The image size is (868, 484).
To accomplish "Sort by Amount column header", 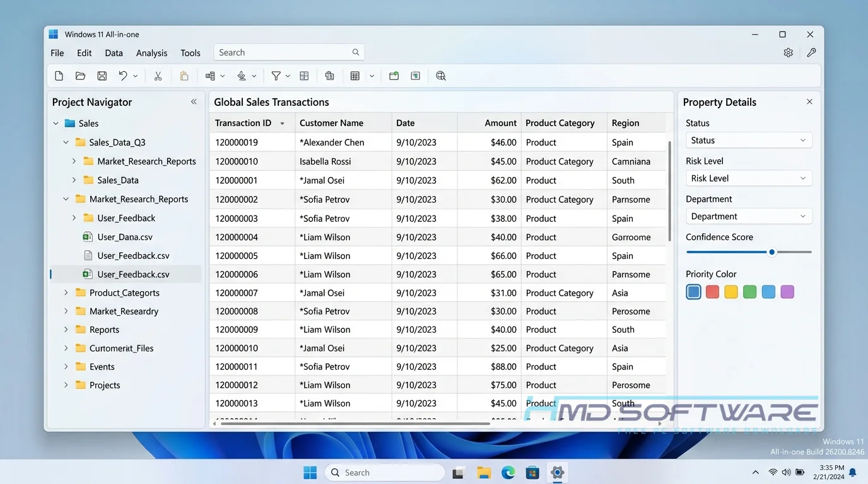I will point(490,123).
